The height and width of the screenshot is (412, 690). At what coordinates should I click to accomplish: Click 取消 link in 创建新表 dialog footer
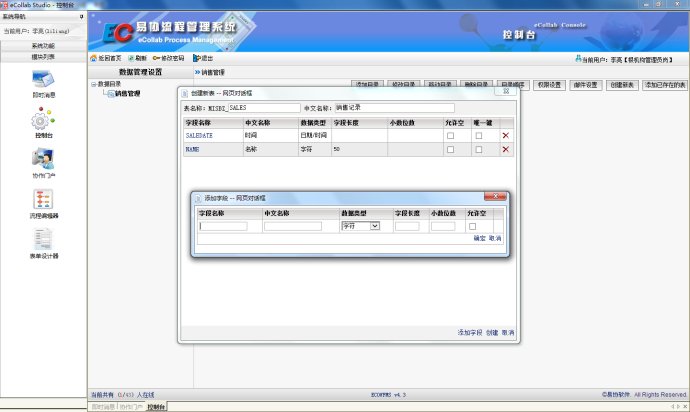[507, 333]
